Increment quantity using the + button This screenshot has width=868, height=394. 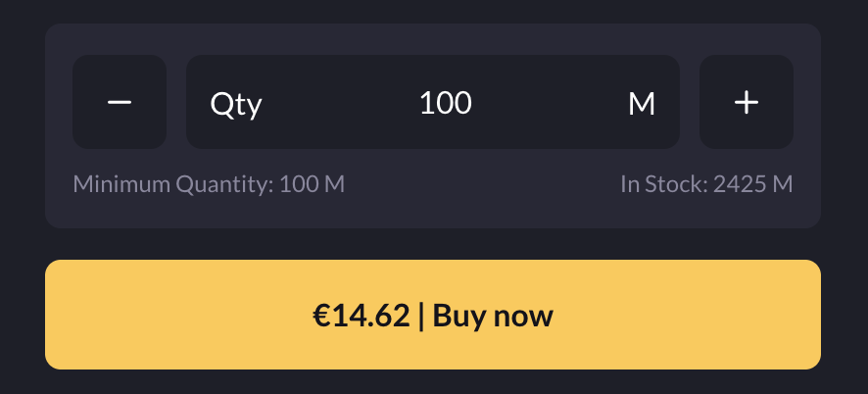click(747, 102)
